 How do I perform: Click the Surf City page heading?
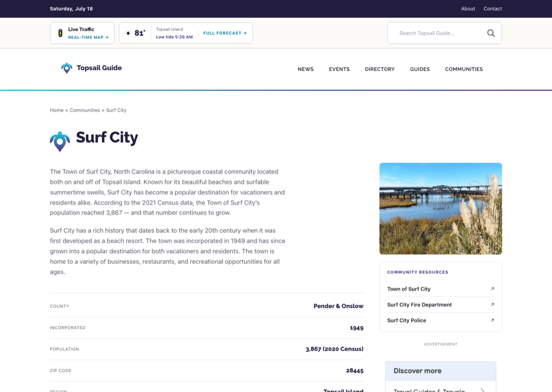pyautogui.click(x=107, y=138)
